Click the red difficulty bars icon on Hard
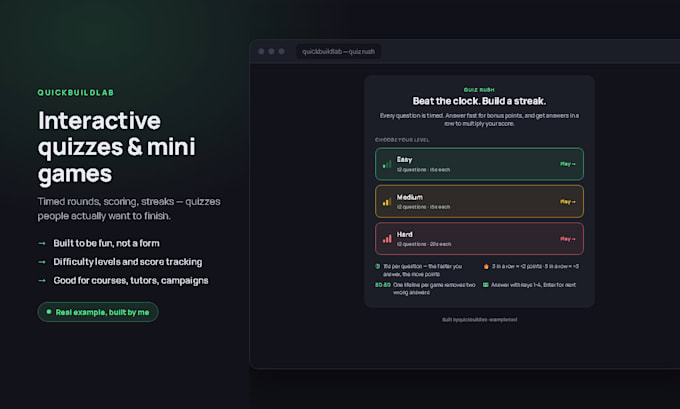Viewport: 680px width, 409px height. [x=387, y=239]
